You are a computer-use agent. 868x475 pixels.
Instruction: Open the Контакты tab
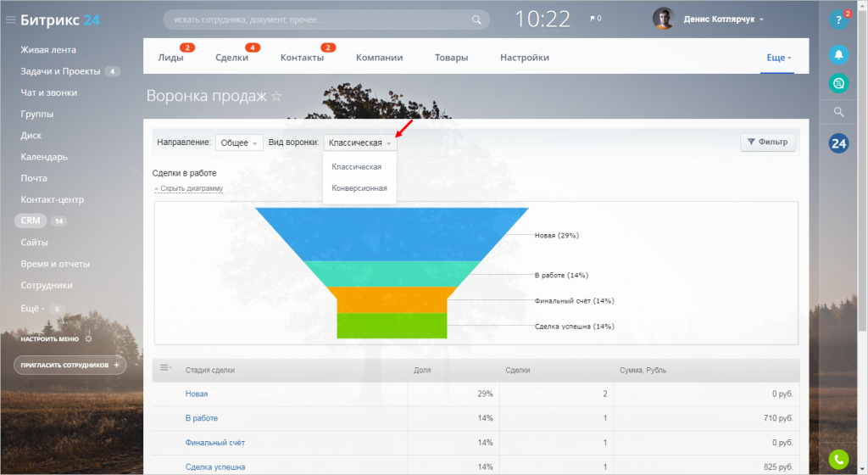tap(302, 58)
